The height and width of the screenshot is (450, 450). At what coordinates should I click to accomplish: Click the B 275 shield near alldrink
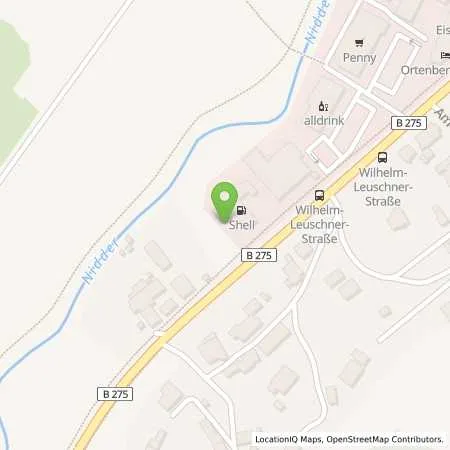409,123
